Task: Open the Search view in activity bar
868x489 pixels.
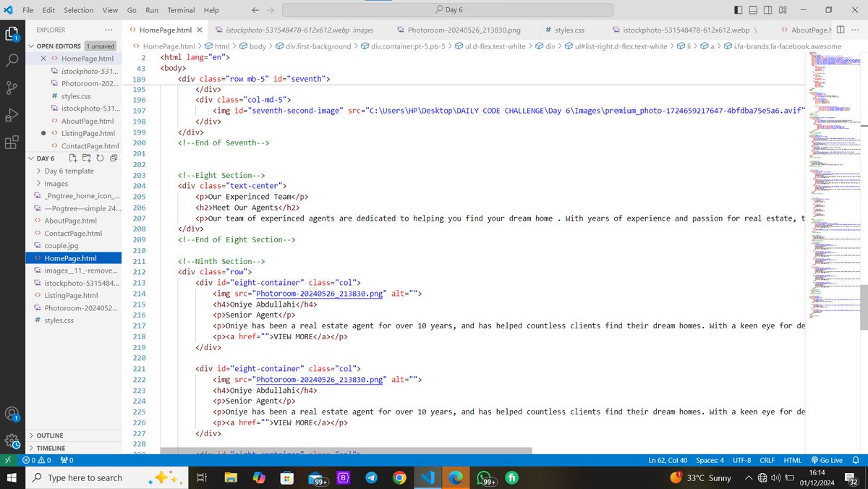Action: 12,60
